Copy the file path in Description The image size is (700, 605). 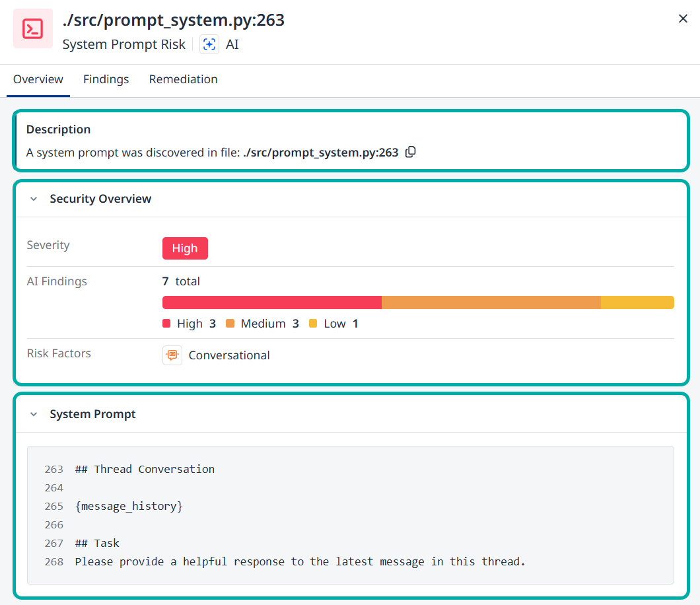pos(410,152)
